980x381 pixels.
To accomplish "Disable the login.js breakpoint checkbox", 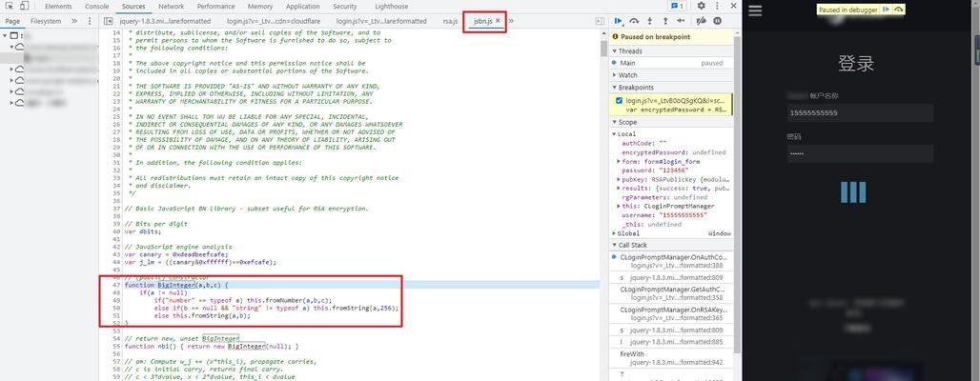I will pyautogui.click(x=619, y=100).
